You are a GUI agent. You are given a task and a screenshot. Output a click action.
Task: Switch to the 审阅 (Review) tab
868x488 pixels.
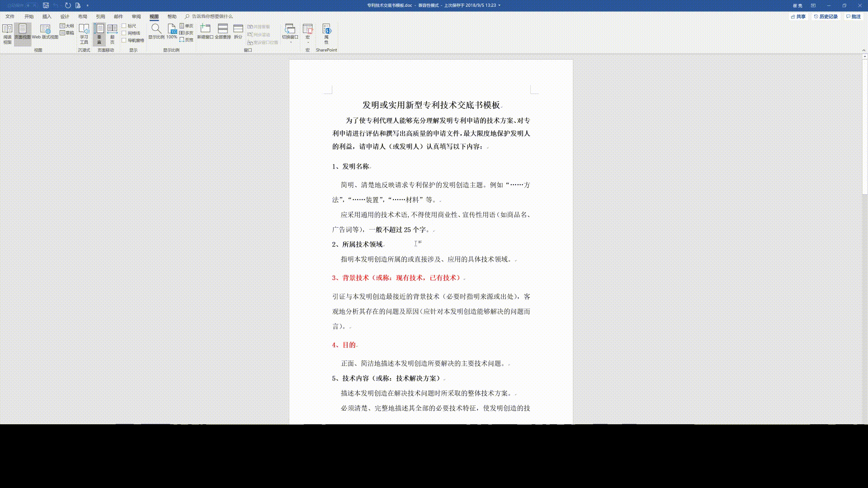coord(136,16)
